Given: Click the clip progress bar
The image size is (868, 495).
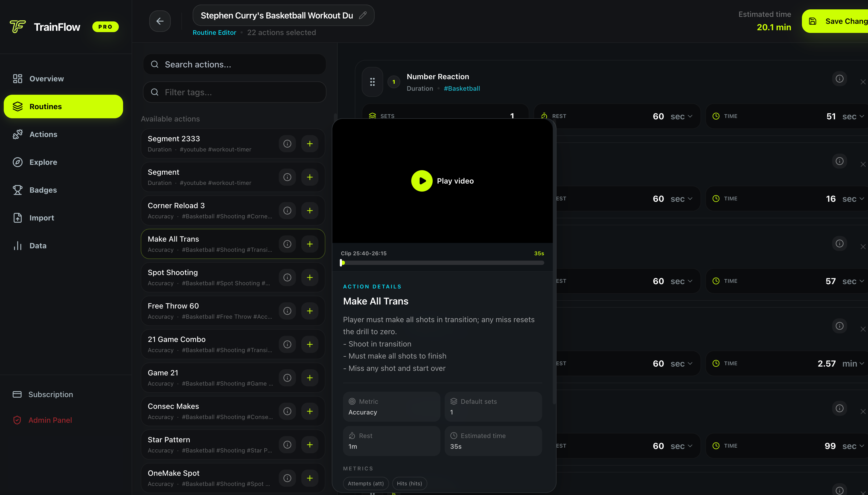Looking at the screenshot, I should point(442,263).
